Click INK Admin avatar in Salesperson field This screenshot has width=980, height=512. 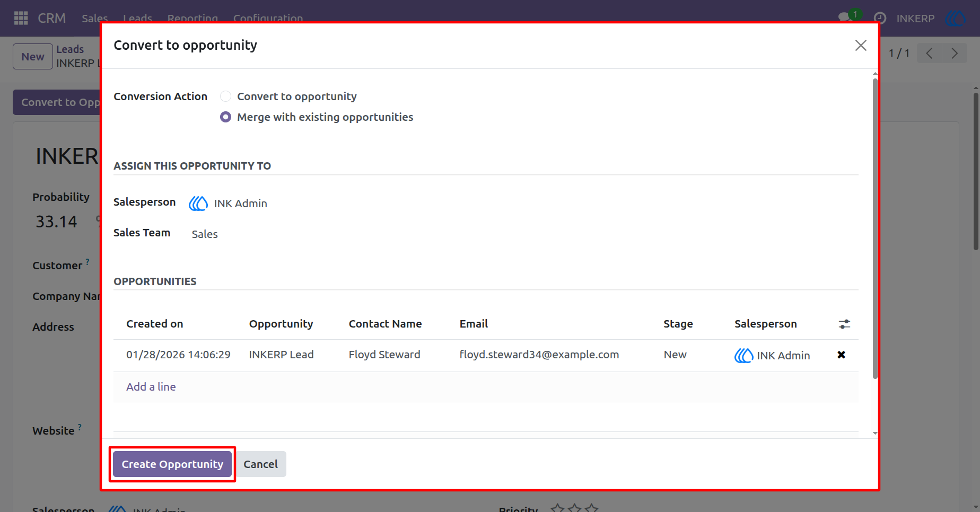198,204
